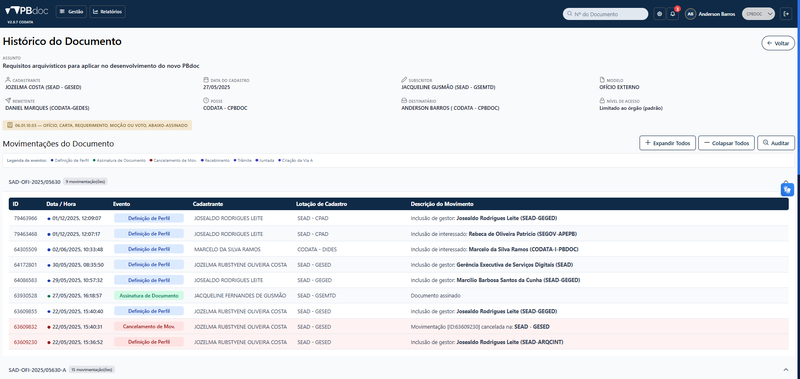The width and height of the screenshot is (800, 379).
Task: Open the Relatórios menu
Action: [107, 12]
